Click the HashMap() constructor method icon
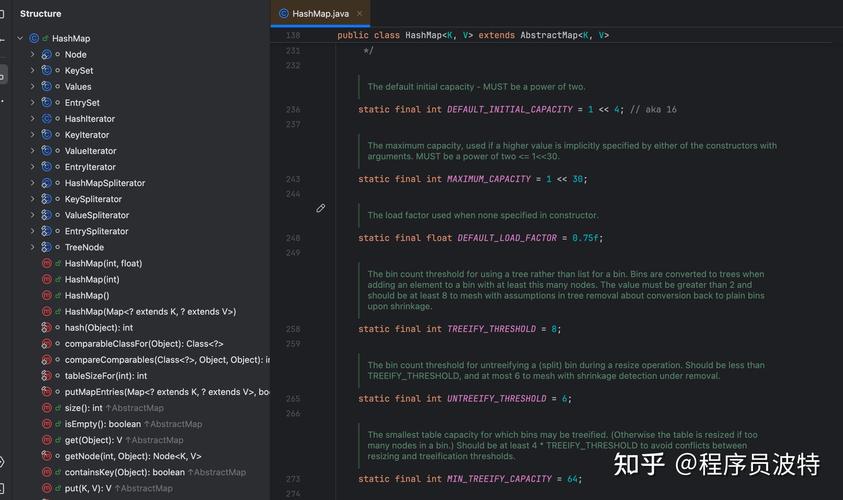Screen dimensions: 843x500 [x=47, y=296]
